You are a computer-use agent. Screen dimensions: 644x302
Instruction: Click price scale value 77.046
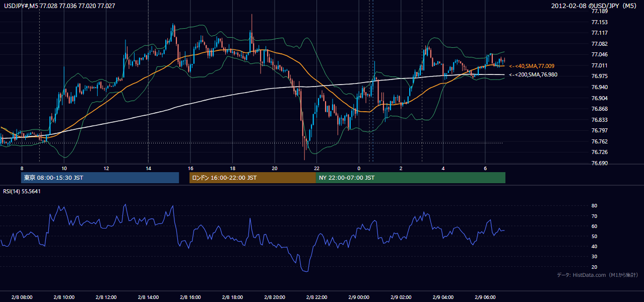coord(600,54)
